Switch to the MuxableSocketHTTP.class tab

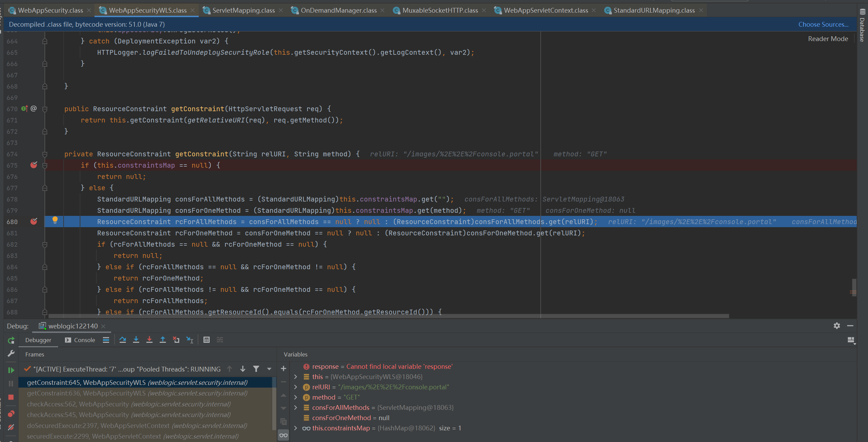440,10
